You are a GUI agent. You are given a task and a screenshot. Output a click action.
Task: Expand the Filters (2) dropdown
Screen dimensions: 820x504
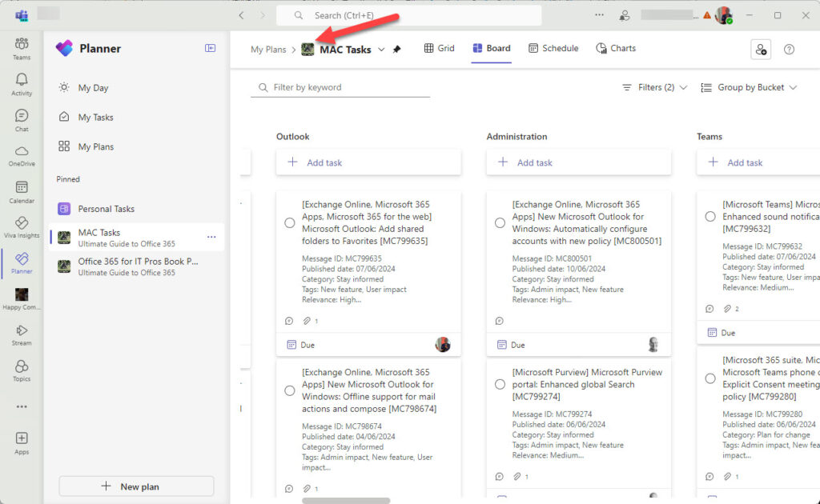click(x=654, y=87)
